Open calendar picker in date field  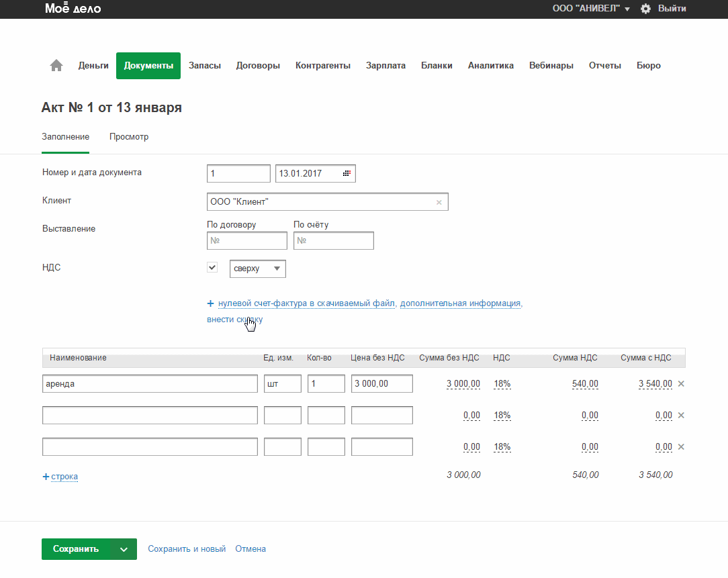(347, 173)
